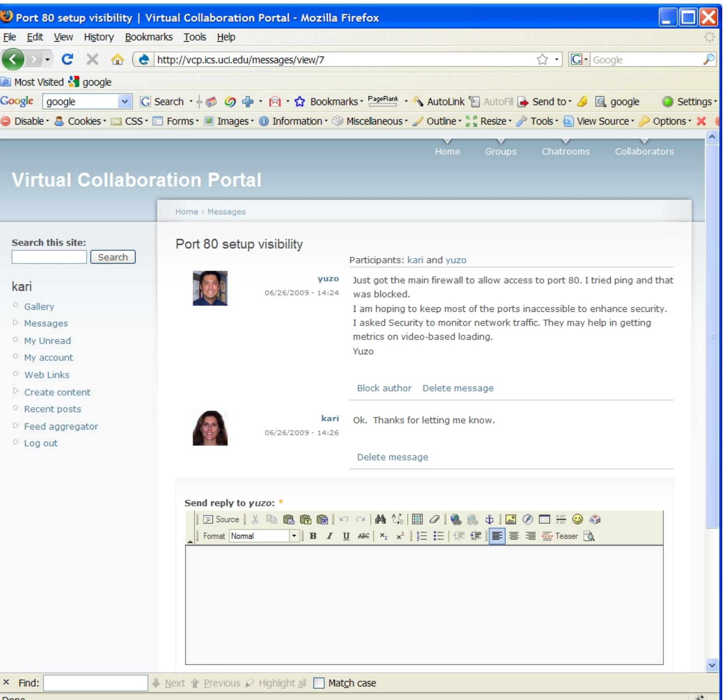Toggle Strikethrough formatting in reply editor
Image resolution: width=728 pixels, height=700 pixels.
[363, 536]
